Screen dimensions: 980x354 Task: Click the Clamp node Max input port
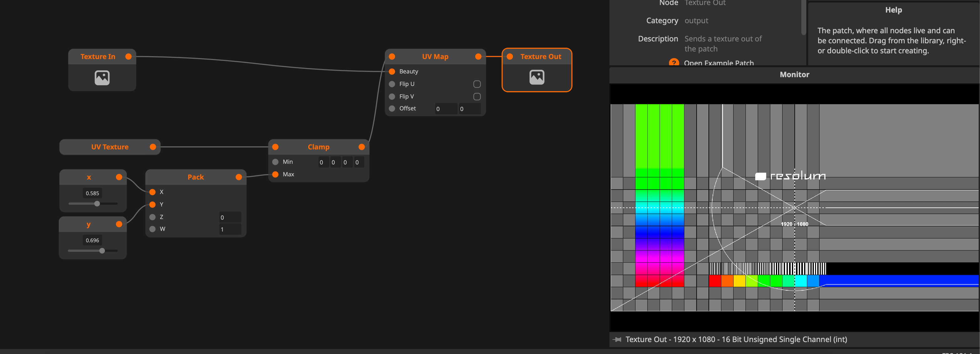click(276, 174)
